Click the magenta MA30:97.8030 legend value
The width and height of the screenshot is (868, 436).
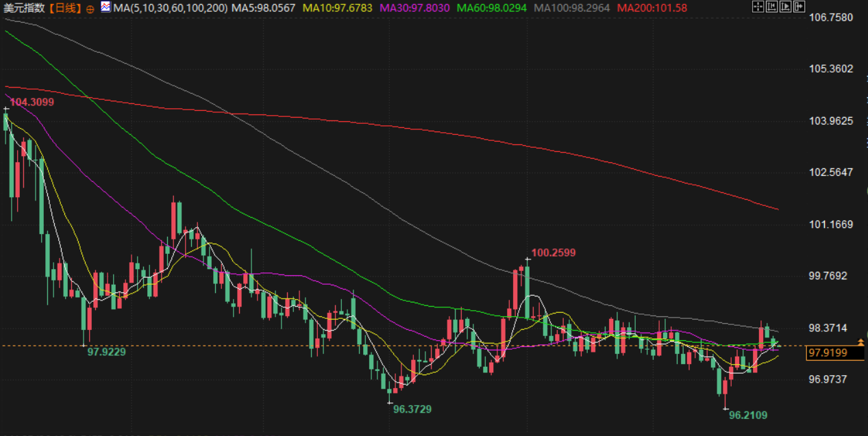click(414, 8)
